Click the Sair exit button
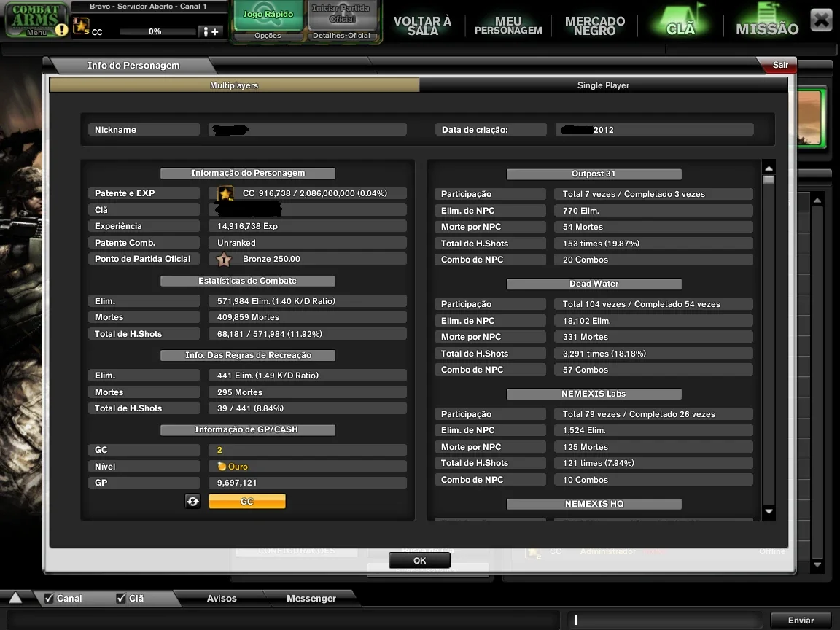This screenshot has width=840, height=630. click(x=779, y=65)
